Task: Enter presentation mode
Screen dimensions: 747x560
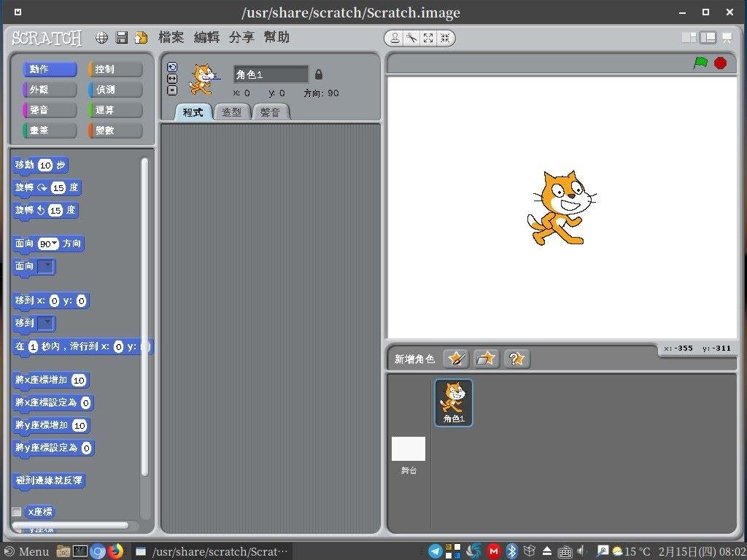Action: coord(727,38)
